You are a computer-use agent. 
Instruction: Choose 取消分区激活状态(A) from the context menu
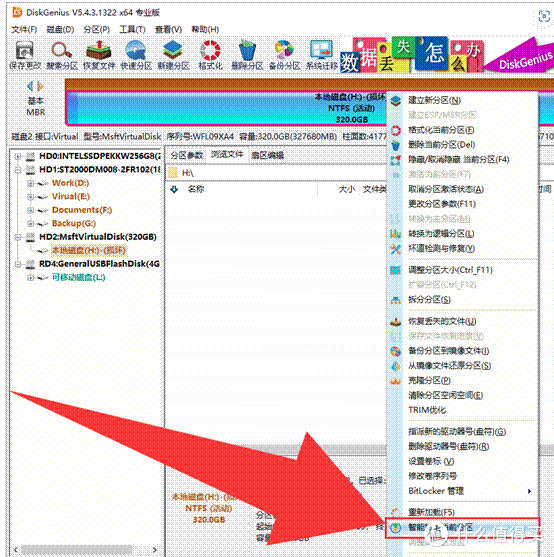pyautogui.click(x=463, y=189)
